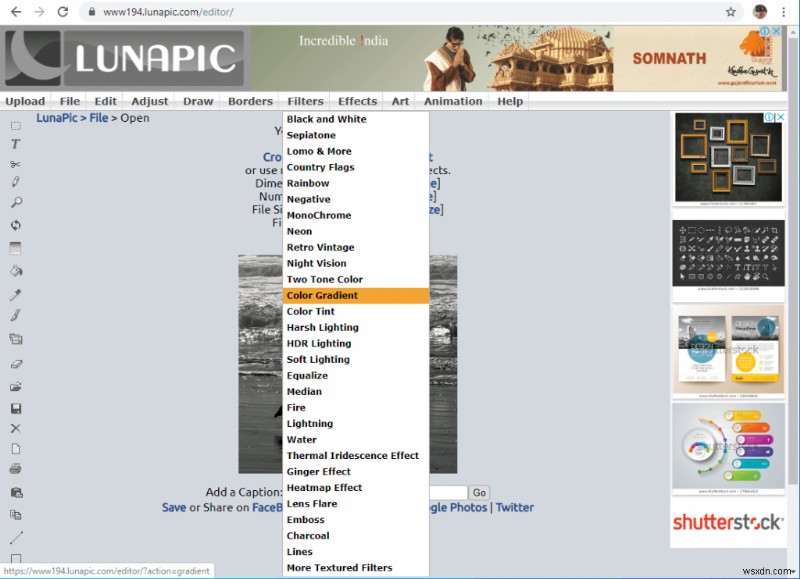Click the floppy disk save icon
This screenshot has width=800, height=579.
pyautogui.click(x=16, y=409)
